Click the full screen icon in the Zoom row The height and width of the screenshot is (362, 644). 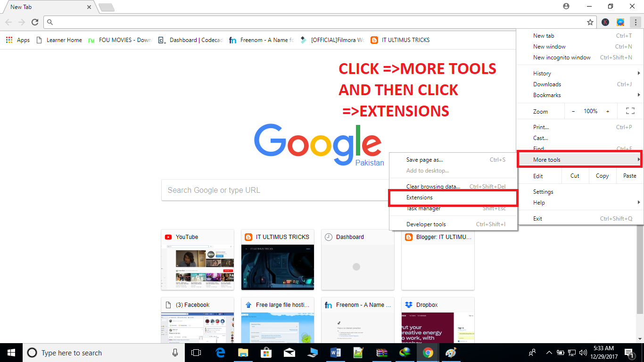(630, 111)
